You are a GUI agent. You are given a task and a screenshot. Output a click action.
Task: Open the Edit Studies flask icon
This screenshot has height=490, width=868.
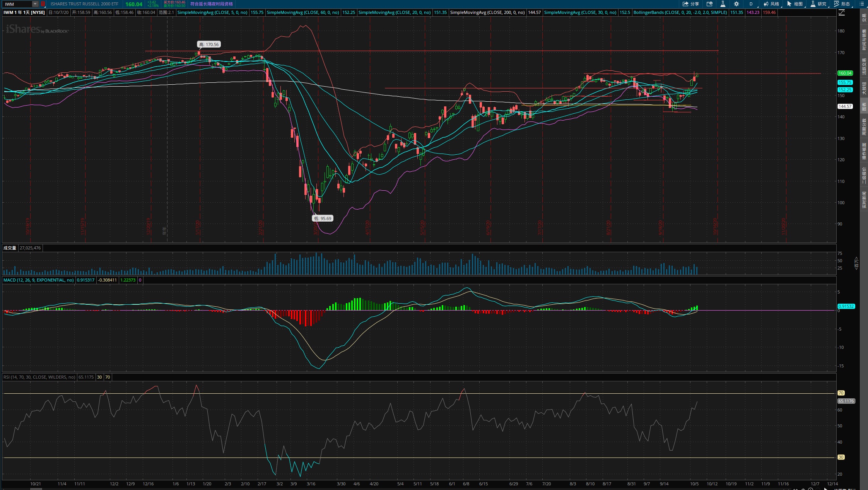click(x=723, y=4)
